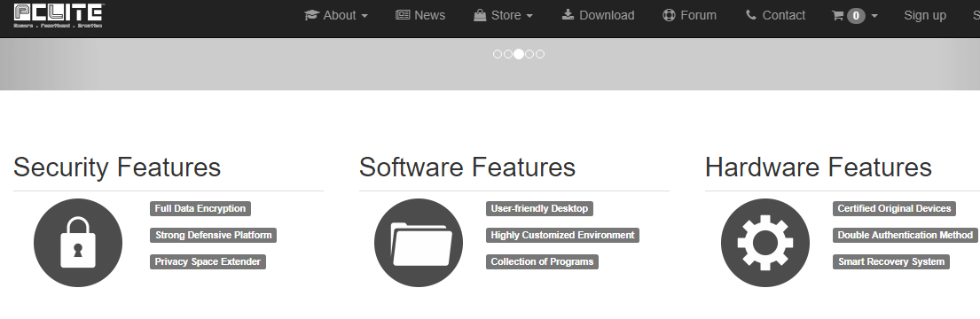This screenshot has height=319, width=980.
Task: Select the fourth carousel slide indicator
Action: 529,54
